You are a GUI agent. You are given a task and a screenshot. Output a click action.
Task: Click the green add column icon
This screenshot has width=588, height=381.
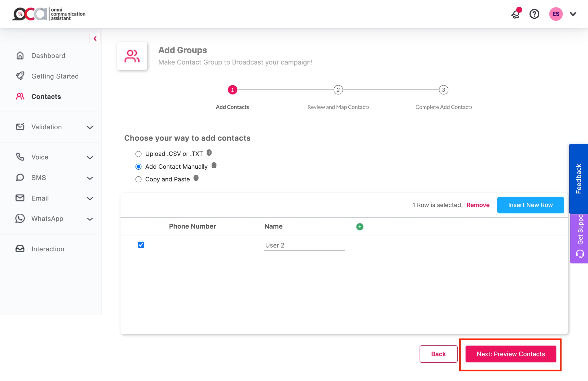pyautogui.click(x=360, y=227)
